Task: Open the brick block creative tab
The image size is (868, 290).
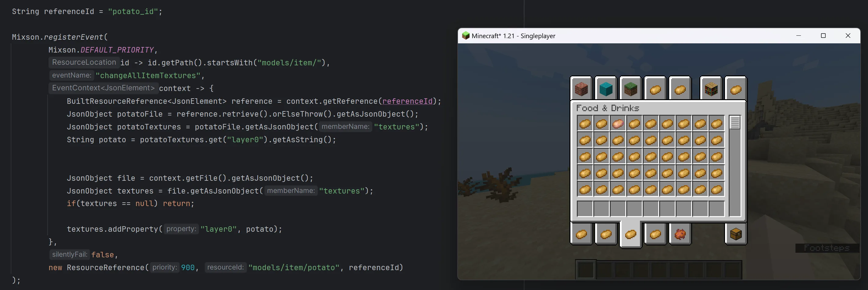Action: 581,89
